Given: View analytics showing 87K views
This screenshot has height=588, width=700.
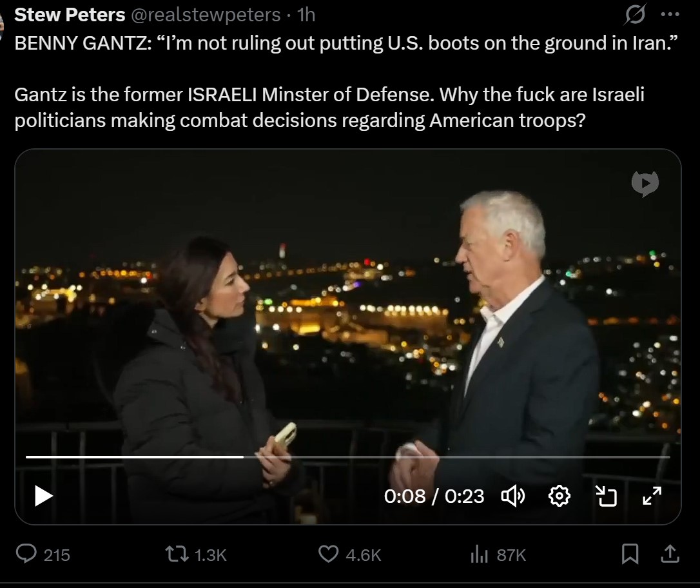Looking at the screenshot, I should (498, 554).
